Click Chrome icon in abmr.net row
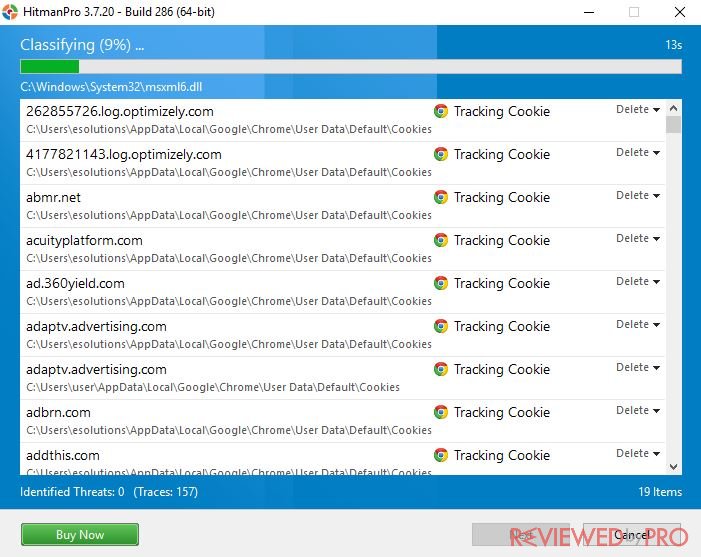The image size is (701, 557). 441,197
